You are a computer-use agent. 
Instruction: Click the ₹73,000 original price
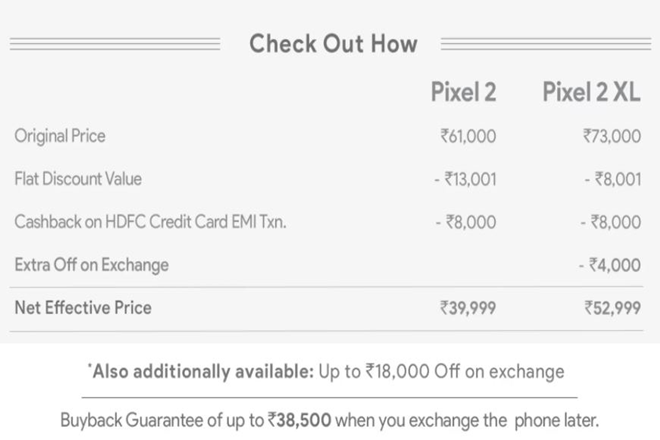click(611, 136)
